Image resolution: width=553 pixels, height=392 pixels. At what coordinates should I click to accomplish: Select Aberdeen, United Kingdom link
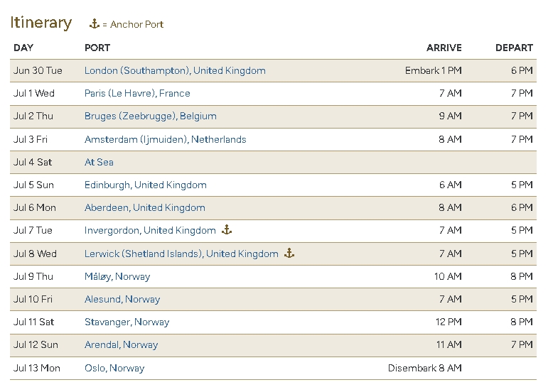tap(144, 207)
